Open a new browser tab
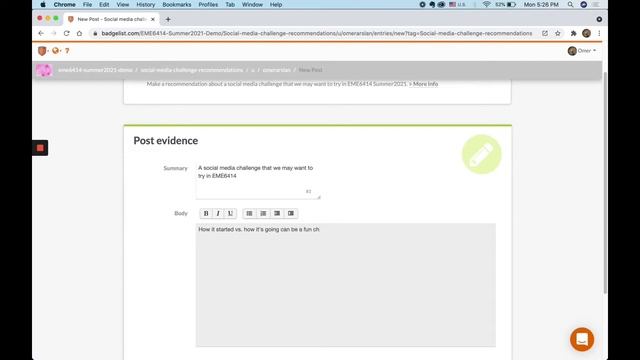The width and height of the screenshot is (640, 360). tap(168, 19)
